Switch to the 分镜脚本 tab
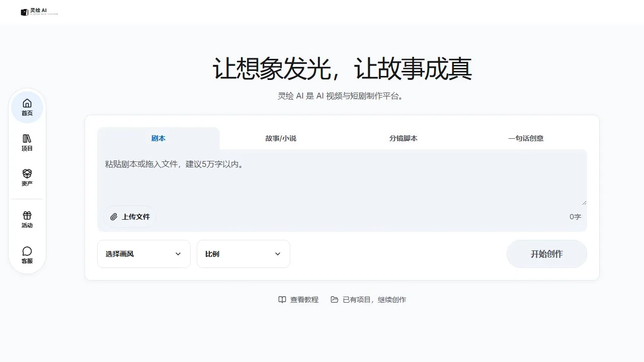Viewport: 644px width, 362px height. (404, 138)
